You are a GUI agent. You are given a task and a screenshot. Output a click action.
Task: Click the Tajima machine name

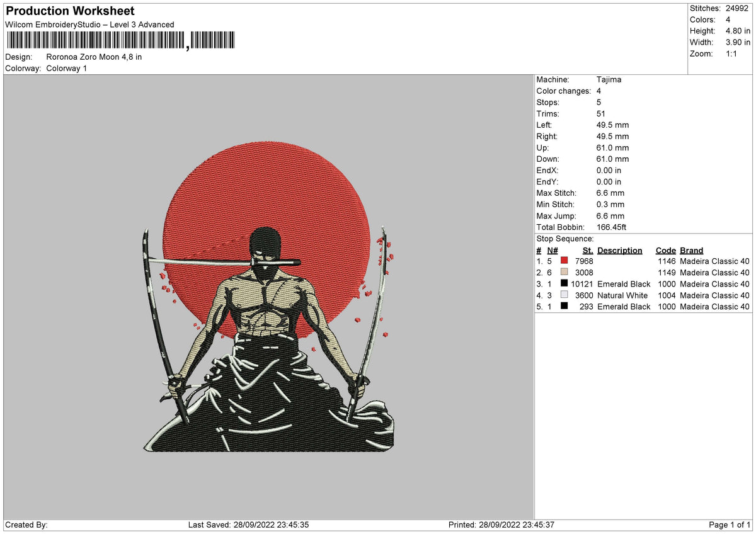(x=609, y=80)
